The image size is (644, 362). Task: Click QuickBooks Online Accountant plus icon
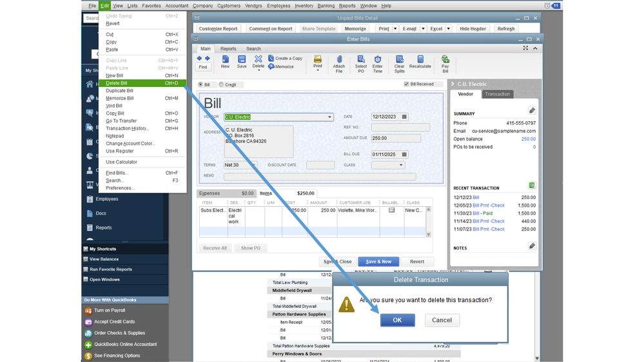(x=88, y=345)
